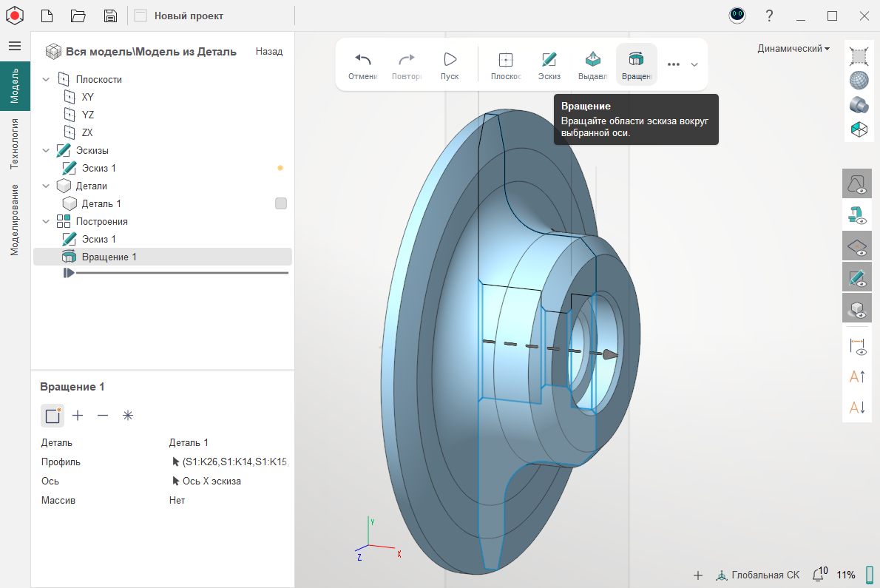This screenshot has width=880, height=588.
Task: Click the fit-to-window view icon
Action: [x=858, y=55]
